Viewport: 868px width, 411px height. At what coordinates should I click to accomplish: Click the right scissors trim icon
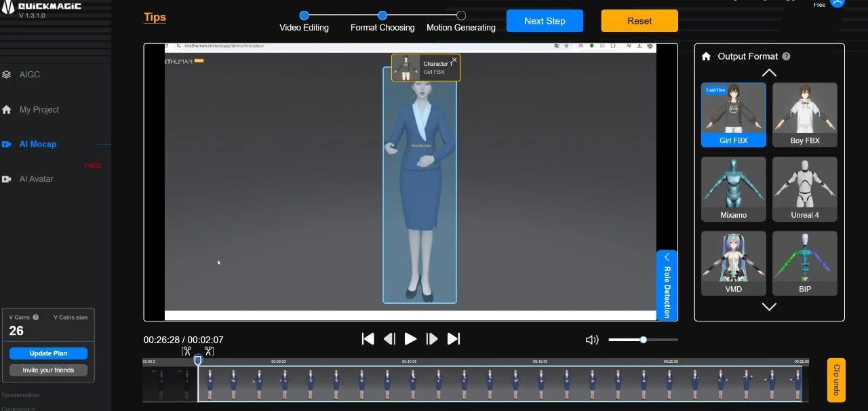(x=209, y=351)
